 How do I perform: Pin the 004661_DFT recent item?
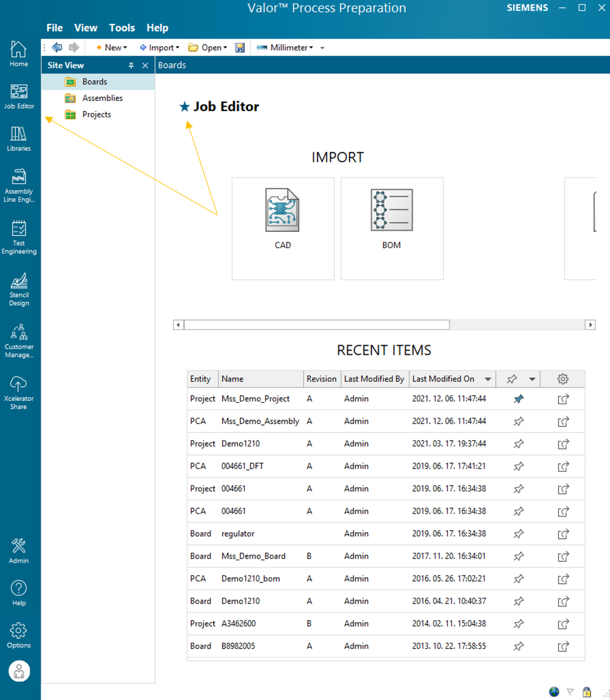(518, 466)
